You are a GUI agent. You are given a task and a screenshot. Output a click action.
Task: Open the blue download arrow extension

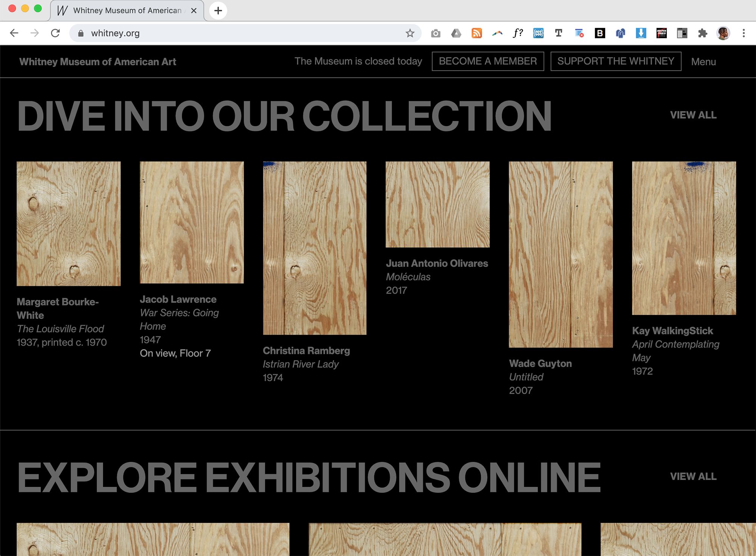coord(641,33)
